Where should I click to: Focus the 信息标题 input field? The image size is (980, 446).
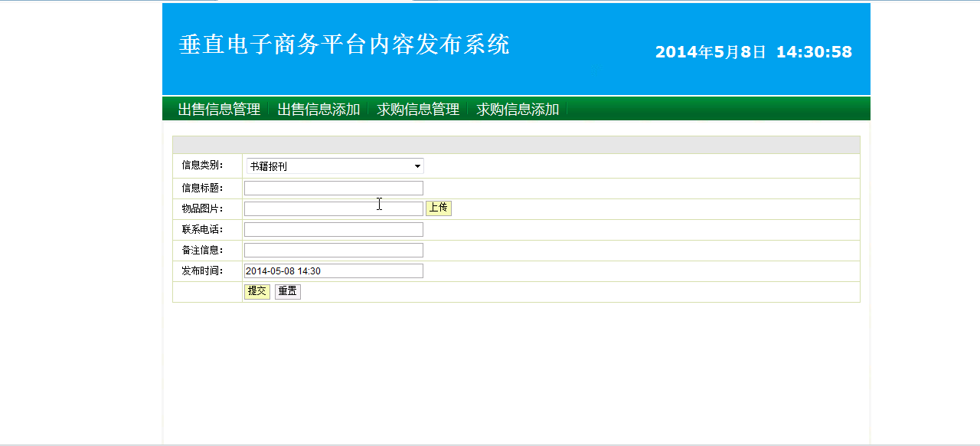pos(334,189)
